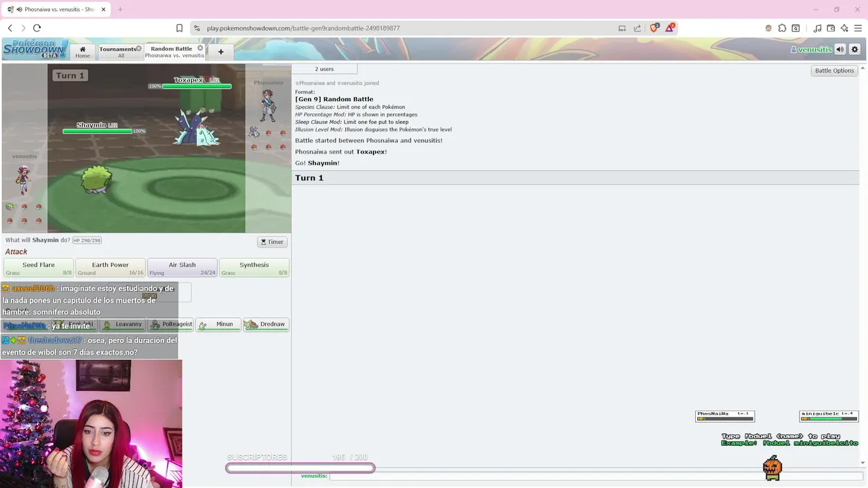Open Showdown sound volume settings

tap(840, 49)
